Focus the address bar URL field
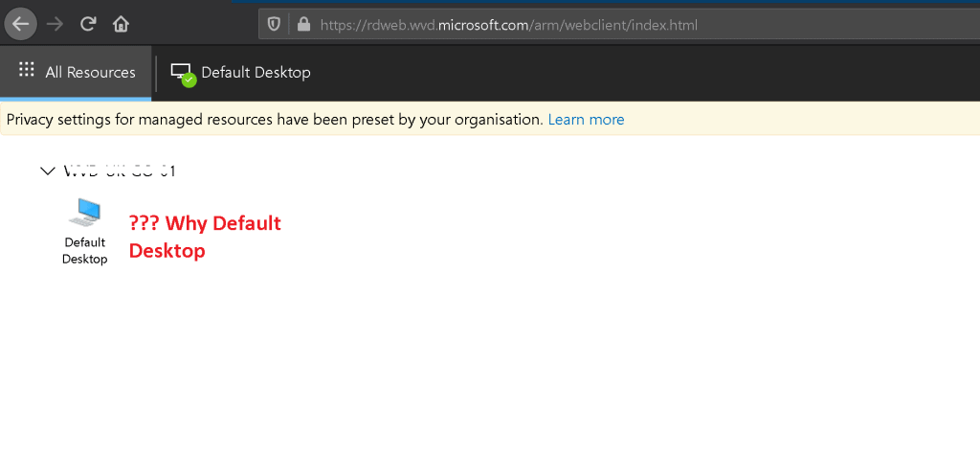980x456 pixels. (619, 25)
